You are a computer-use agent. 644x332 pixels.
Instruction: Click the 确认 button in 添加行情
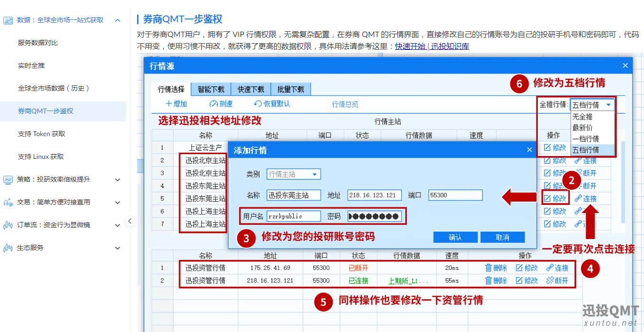tap(455, 237)
